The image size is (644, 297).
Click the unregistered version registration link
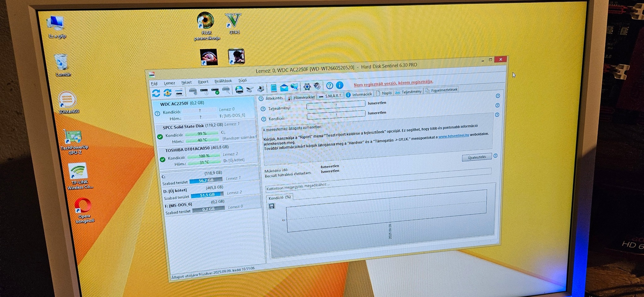click(x=393, y=83)
